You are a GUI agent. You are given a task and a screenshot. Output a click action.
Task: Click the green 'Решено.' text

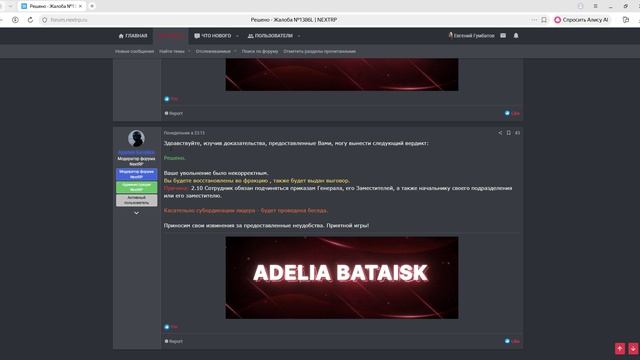[175, 158]
